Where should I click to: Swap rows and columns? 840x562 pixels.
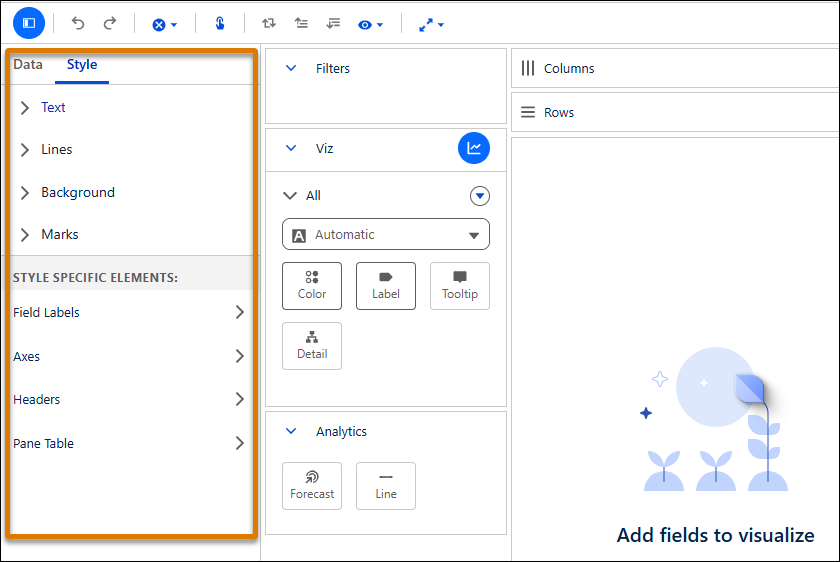point(269,23)
